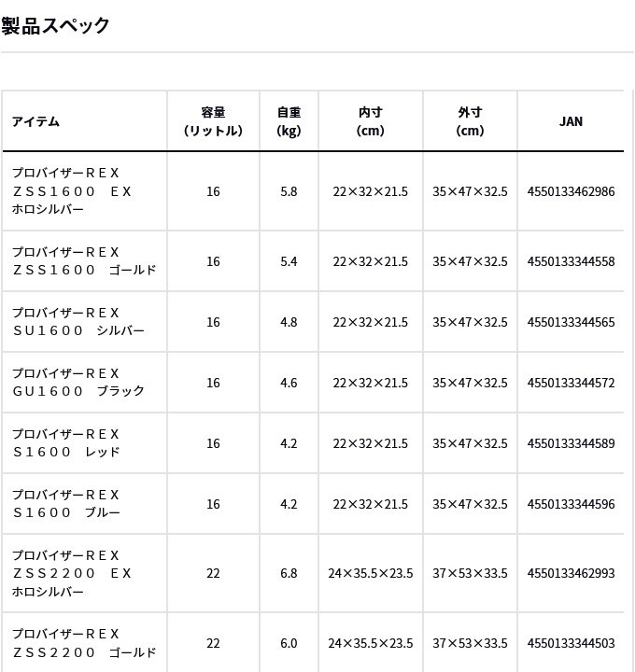635x672 pixels.
Task: Select the アイテム column header
Action: click(x=36, y=121)
